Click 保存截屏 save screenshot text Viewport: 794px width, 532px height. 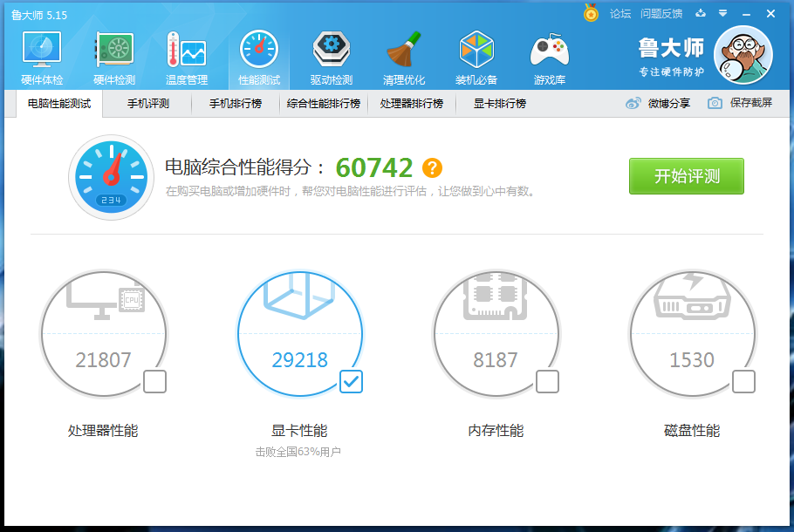(x=751, y=103)
